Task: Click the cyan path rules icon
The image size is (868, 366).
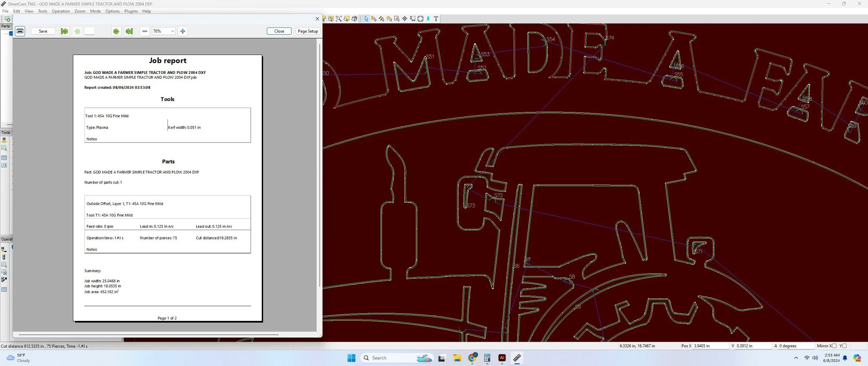Action: [428, 19]
